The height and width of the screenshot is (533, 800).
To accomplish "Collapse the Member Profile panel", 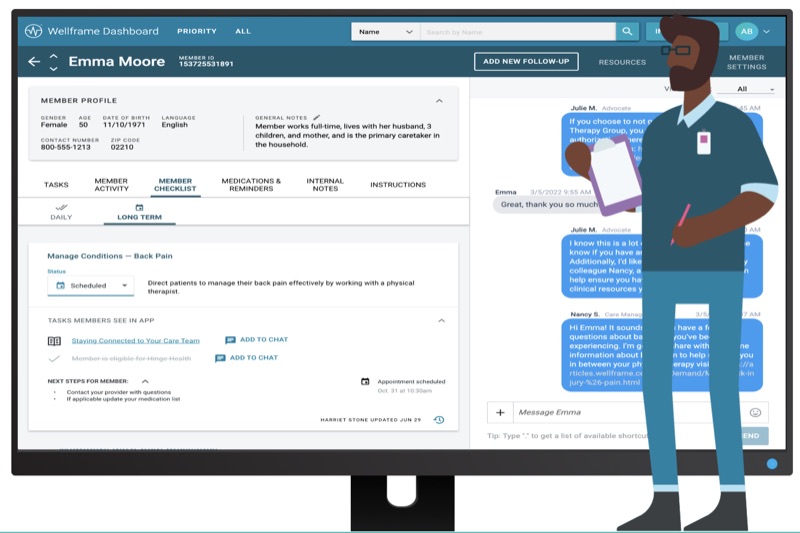I will 439,101.
